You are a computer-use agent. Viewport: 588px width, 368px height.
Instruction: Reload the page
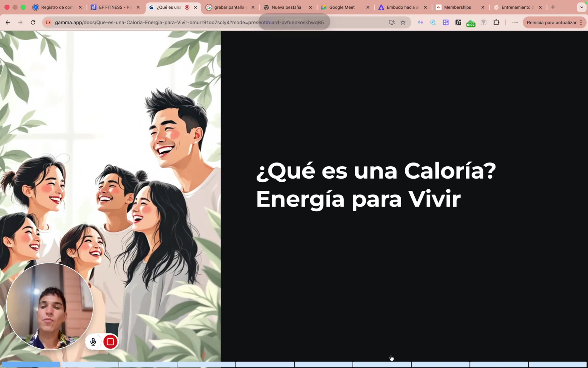tap(33, 22)
